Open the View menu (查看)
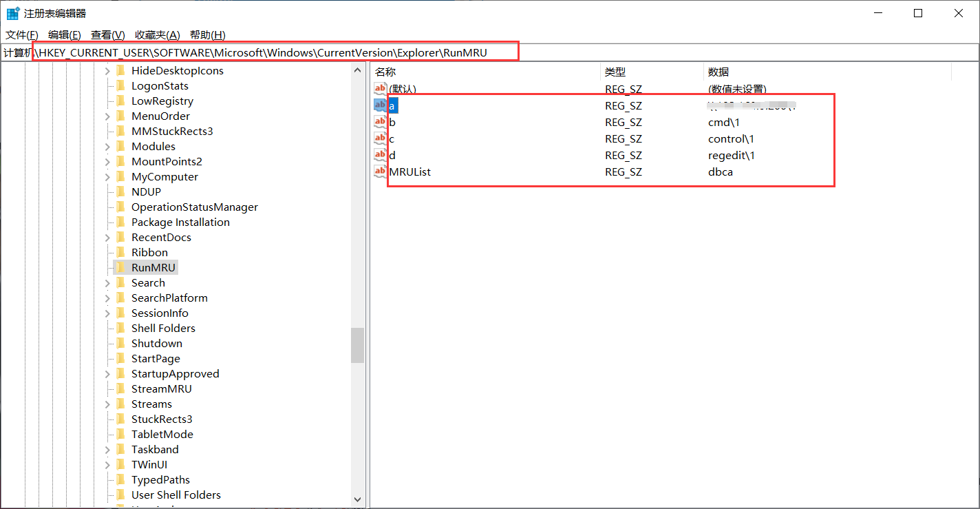The width and height of the screenshot is (980, 509). [x=108, y=35]
